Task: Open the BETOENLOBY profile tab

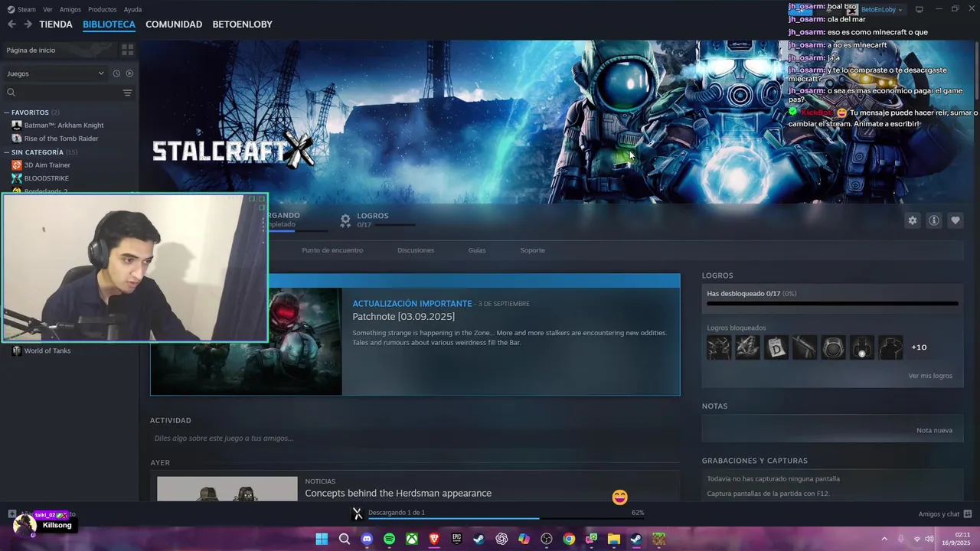Action: (x=242, y=24)
